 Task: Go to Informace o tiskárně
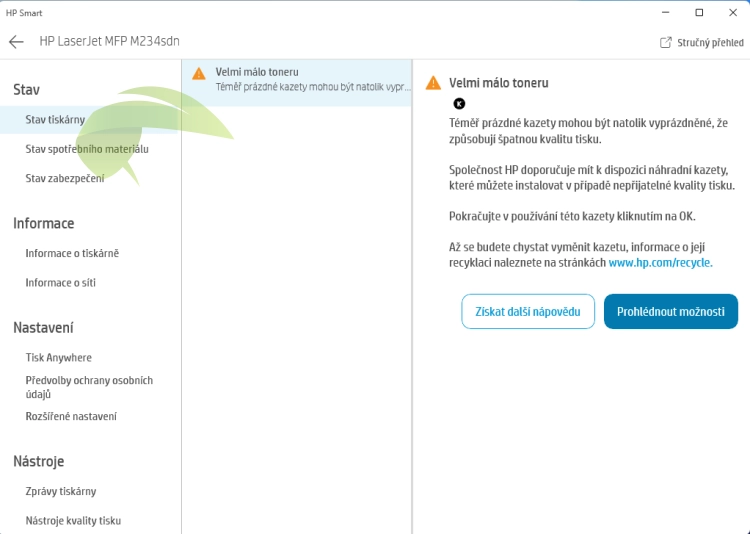tap(72, 253)
